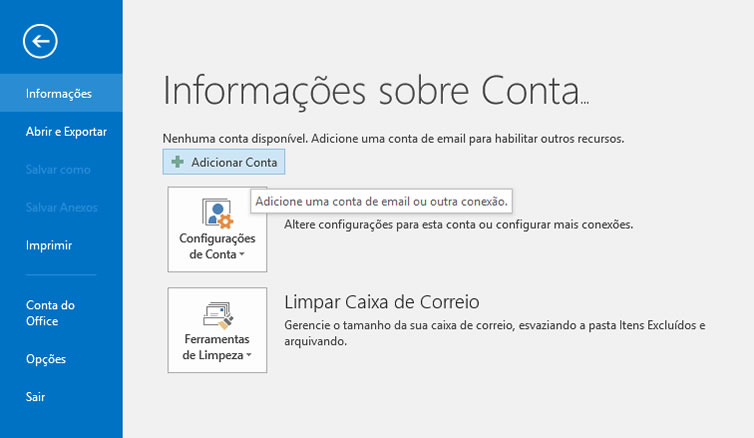
Task: Go back using the circled arrow icon
Action: (40, 41)
